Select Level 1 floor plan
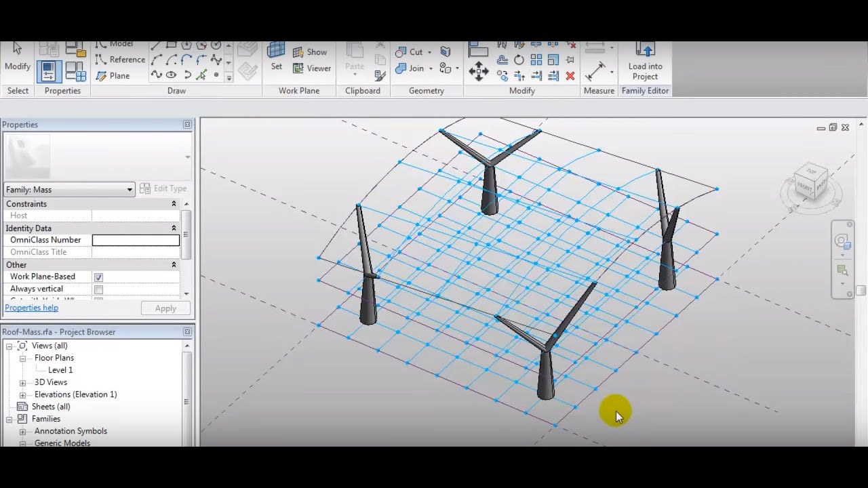Image resolution: width=868 pixels, height=488 pixels. coord(60,370)
